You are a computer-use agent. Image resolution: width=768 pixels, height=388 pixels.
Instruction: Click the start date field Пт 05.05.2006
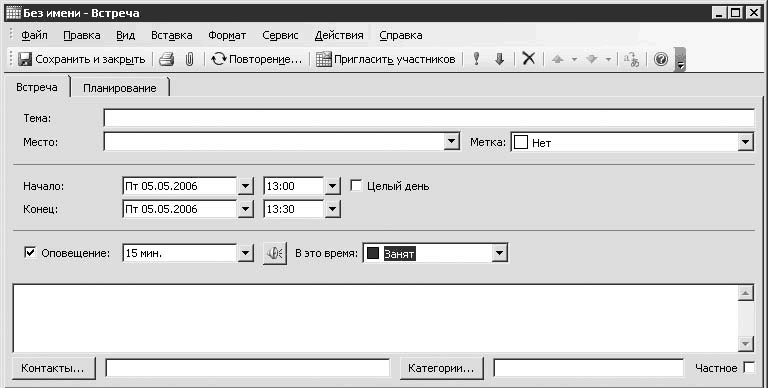(180, 186)
